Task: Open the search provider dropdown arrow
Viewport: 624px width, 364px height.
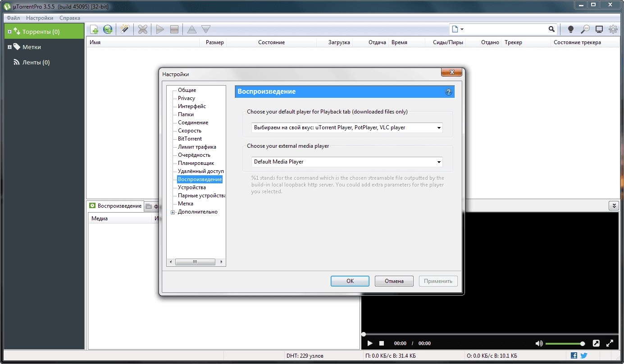Action: point(462,29)
